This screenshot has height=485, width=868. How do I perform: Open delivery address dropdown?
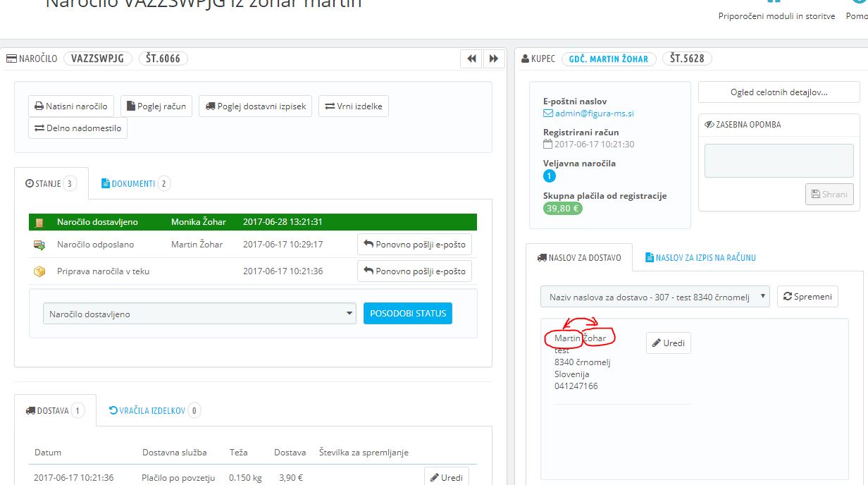[x=655, y=297]
